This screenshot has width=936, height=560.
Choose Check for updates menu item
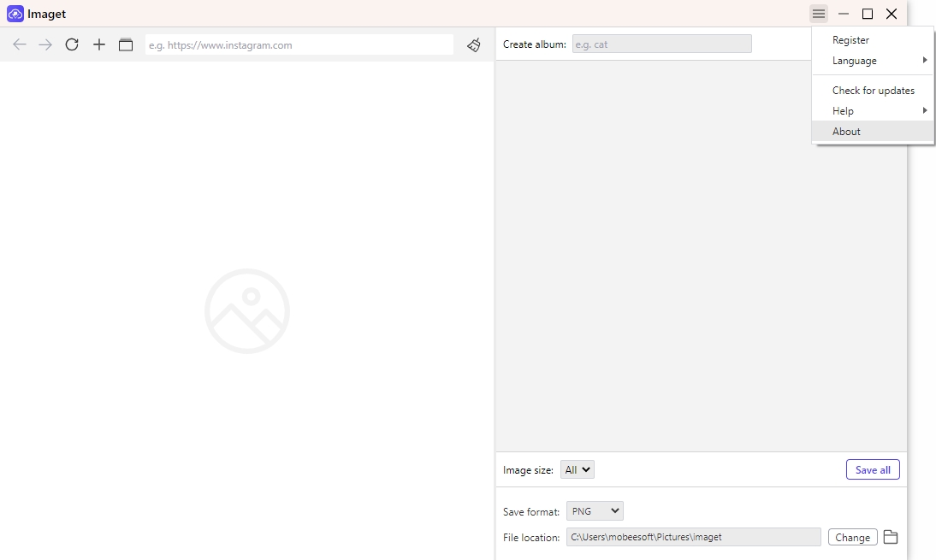pyautogui.click(x=873, y=91)
